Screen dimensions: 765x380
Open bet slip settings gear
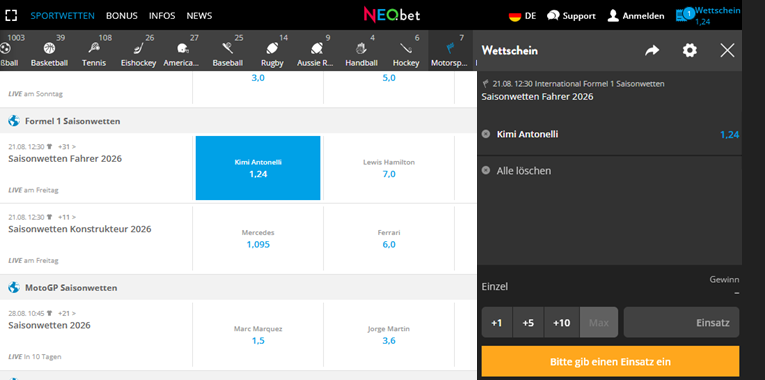[689, 50]
